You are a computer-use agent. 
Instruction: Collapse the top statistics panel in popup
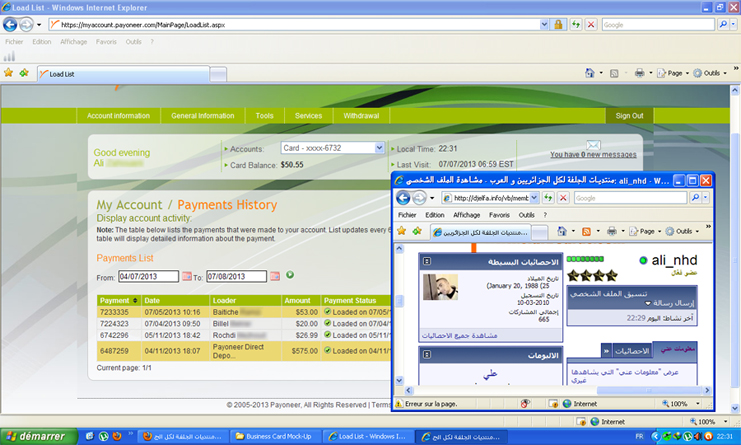(427, 261)
